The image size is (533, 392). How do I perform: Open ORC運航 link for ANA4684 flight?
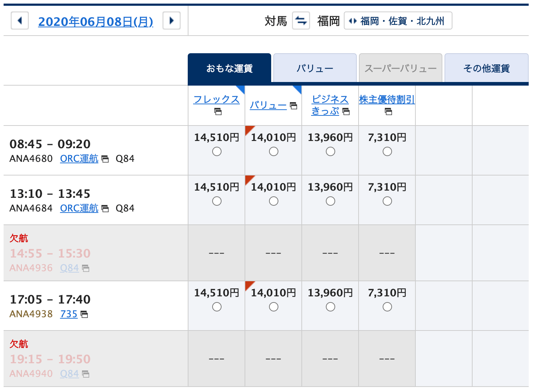(79, 208)
